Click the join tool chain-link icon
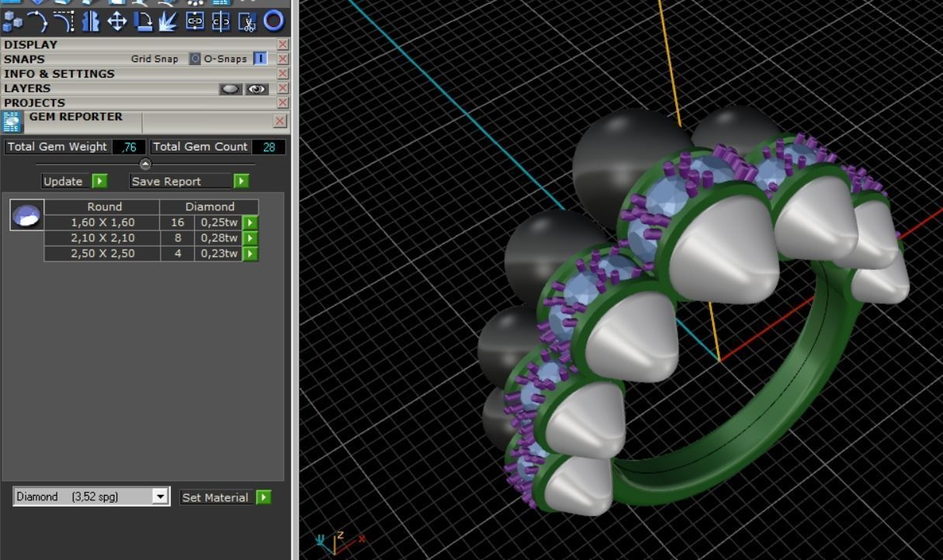The height and width of the screenshot is (560, 943). (x=195, y=21)
